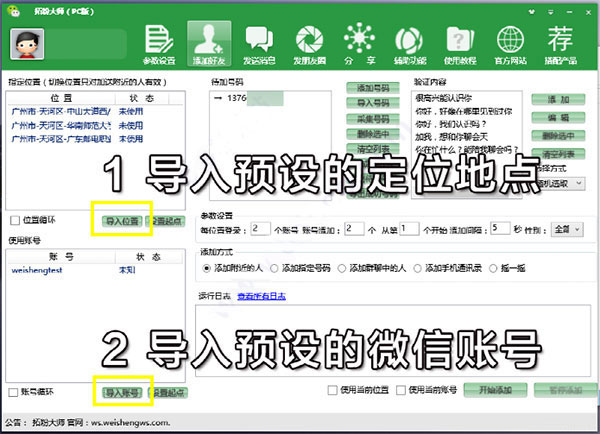Screen dimensions: 600x434
Task: Select the 添加好友 toolbar icon
Action: (209, 44)
